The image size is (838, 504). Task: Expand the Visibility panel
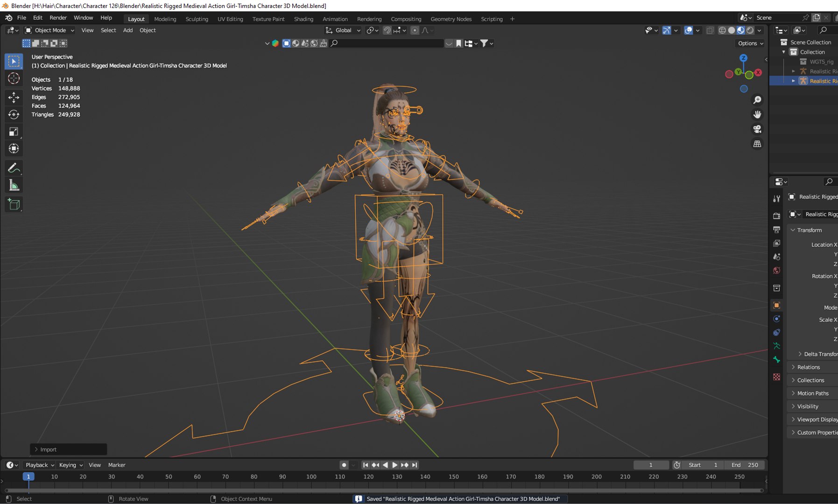pos(812,406)
